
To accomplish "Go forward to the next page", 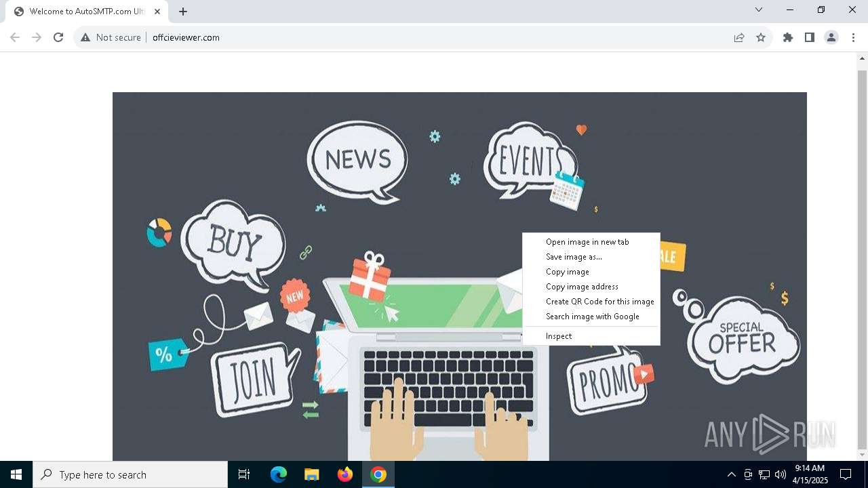I will pos(37,37).
